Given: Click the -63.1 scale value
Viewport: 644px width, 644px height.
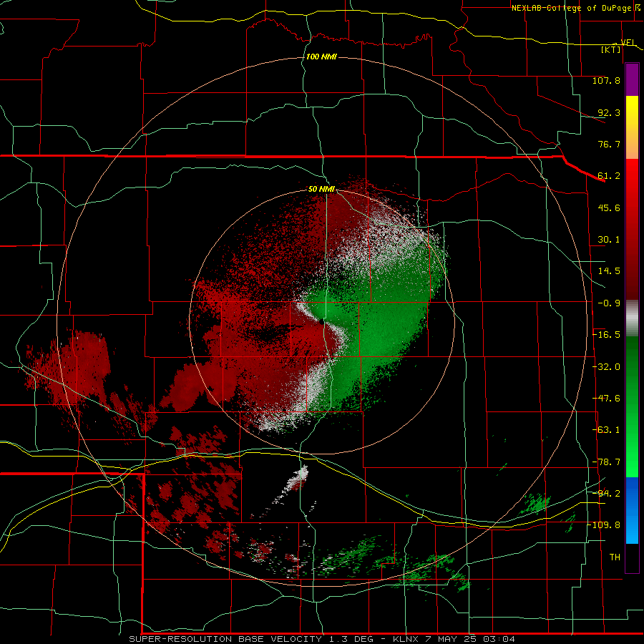Looking at the screenshot, I should coord(606,430).
